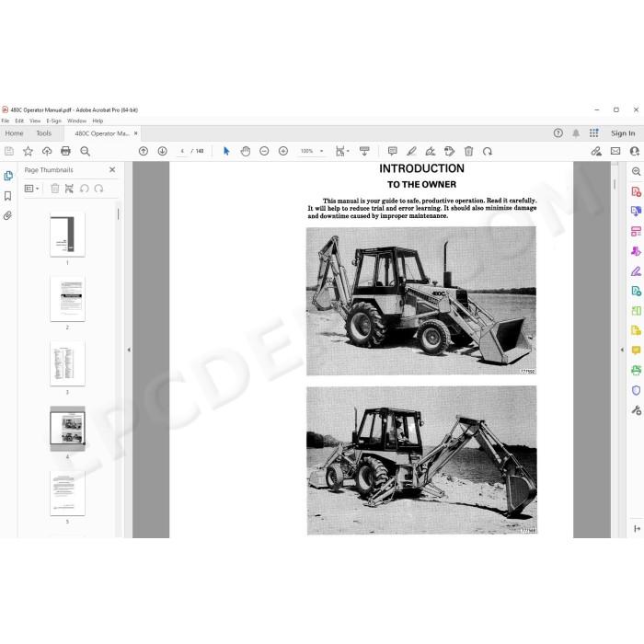Image resolution: width=644 pixels, height=644 pixels.
Task: Collapse left navigation pane arrow
Action: pyautogui.click(x=129, y=350)
